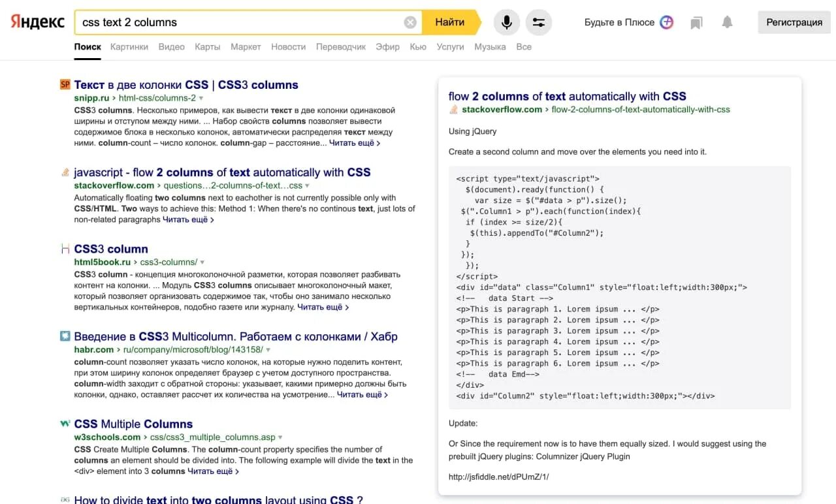This screenshot has width=836, height=504.
Task: Click the css/css3_multiple_columns.asp path link
Action: click(213, 437)
